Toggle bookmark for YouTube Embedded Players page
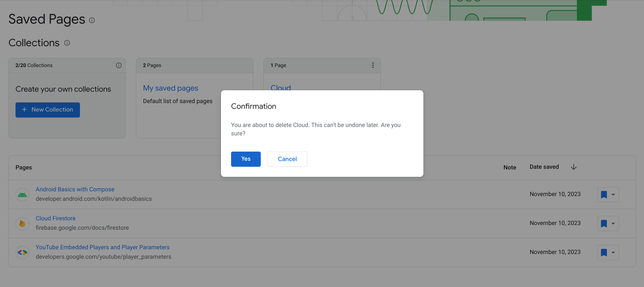The width and height of the screenshot is (644, 287). (x=604, y=253)
